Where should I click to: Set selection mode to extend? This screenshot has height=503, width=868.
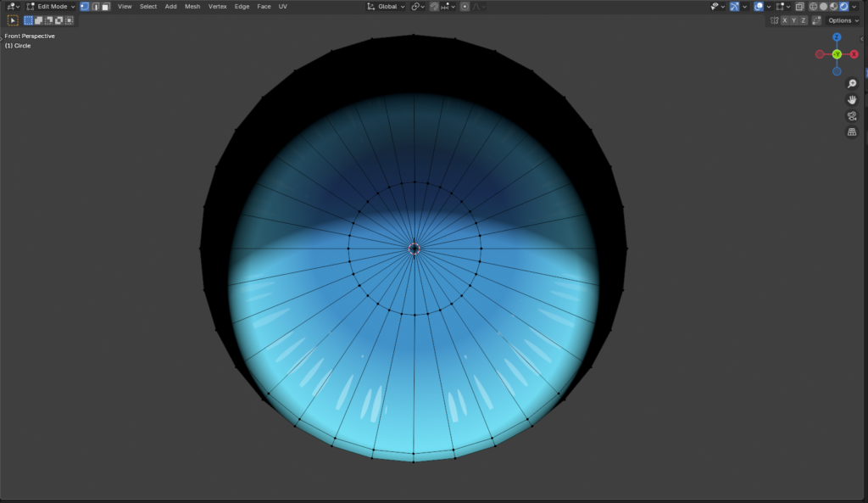pyautogui.click(x=38, y=20)
